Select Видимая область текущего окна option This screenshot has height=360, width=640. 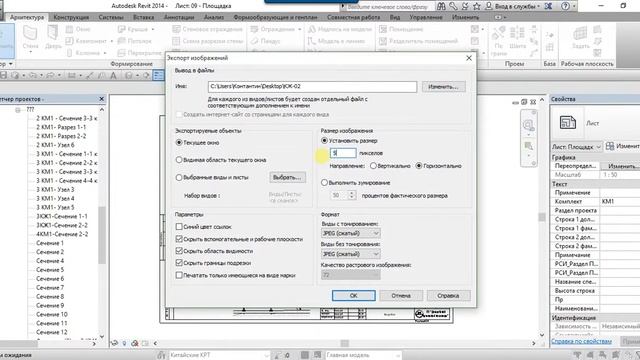point(179,160)
